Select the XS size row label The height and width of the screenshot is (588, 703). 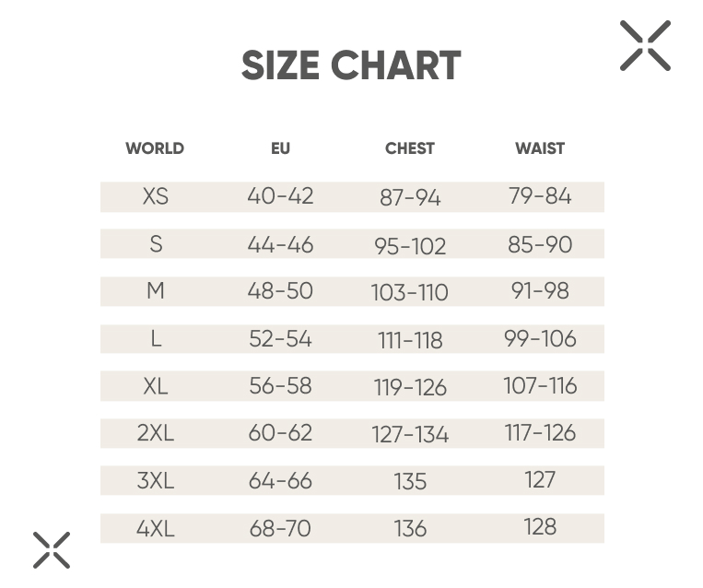155,196
